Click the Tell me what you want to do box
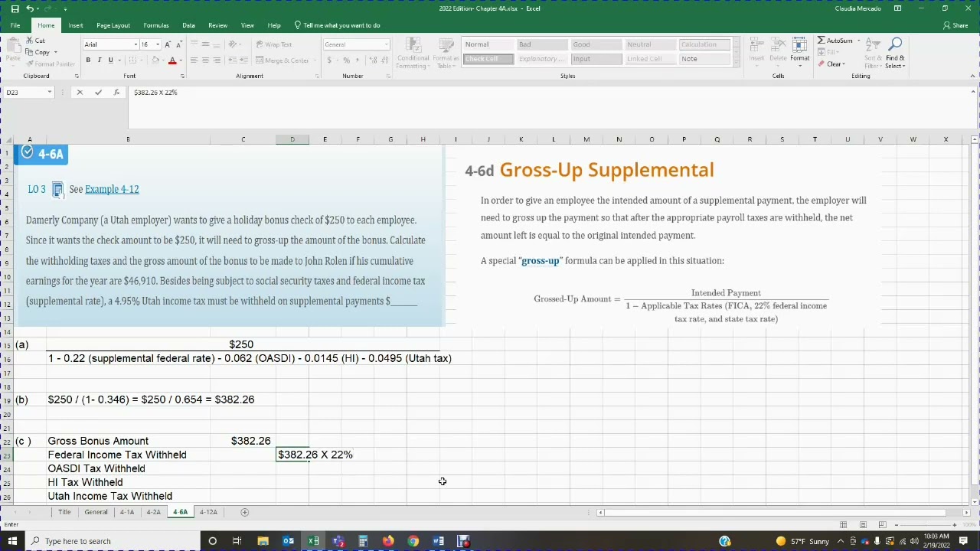 point(337,25)
